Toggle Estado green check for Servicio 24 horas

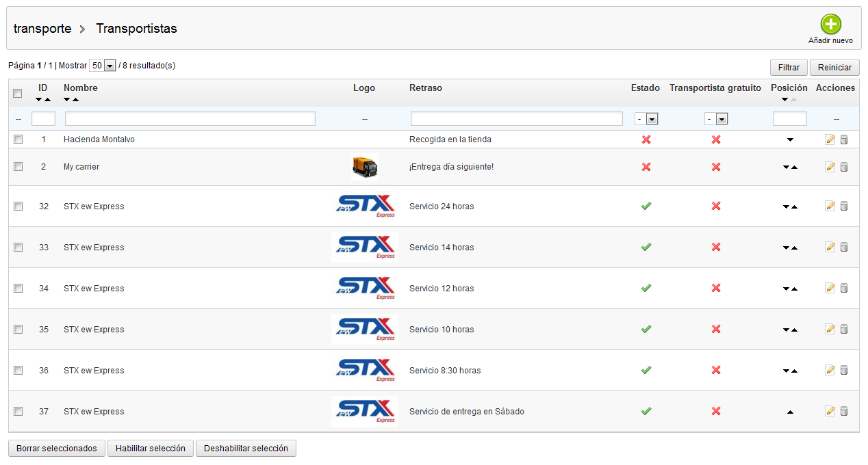coord(646,206)
